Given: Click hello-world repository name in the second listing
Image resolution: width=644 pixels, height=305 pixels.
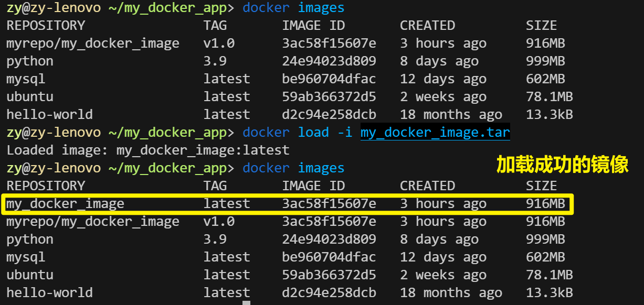Looking at the screenshot, I should pyautogui.click(x=49, y=293).
